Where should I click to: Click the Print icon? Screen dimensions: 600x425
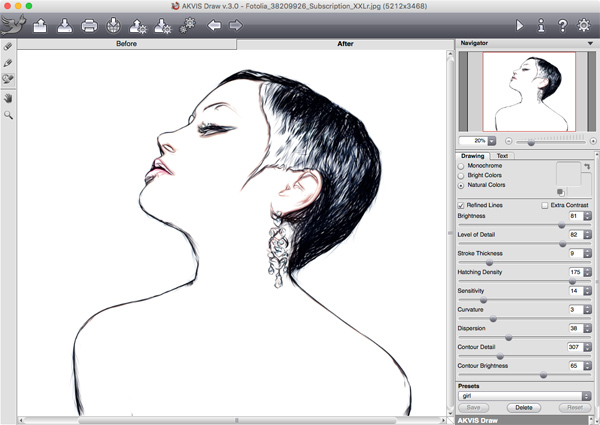click(89, 25)
